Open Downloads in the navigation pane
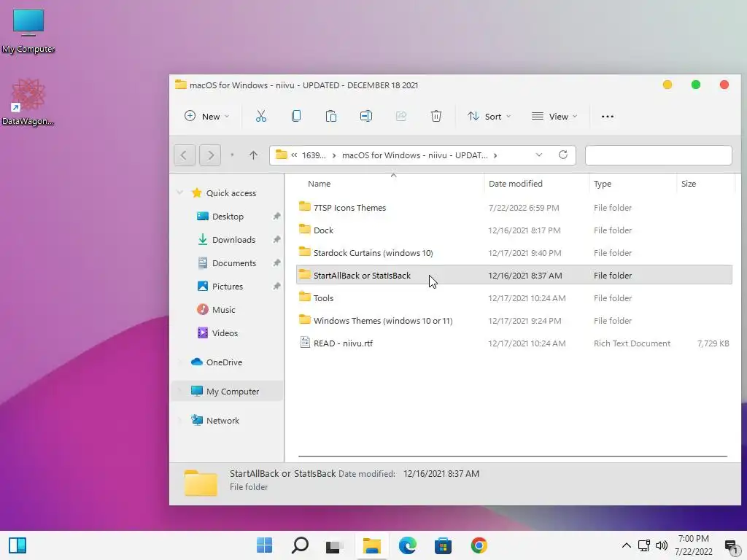The image size is (747, 560). (x=233, y=239)
